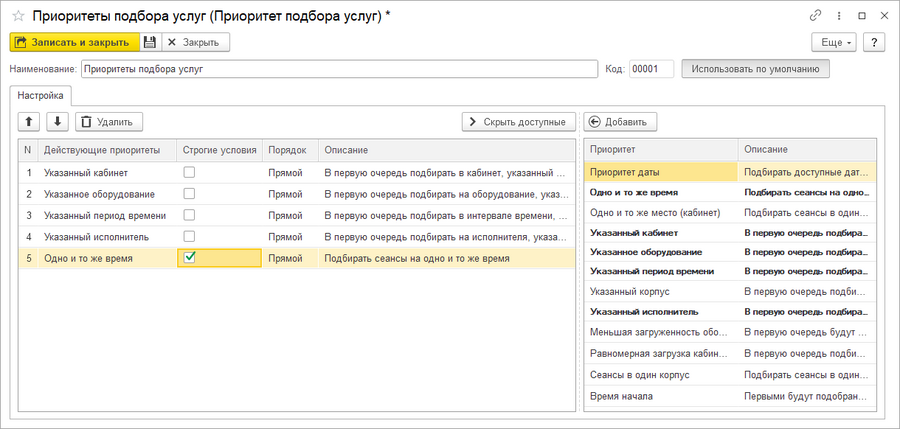Viewport: 900px width, 429px height.
Task: Focus the Наименование input field
Action: [339, 69]
